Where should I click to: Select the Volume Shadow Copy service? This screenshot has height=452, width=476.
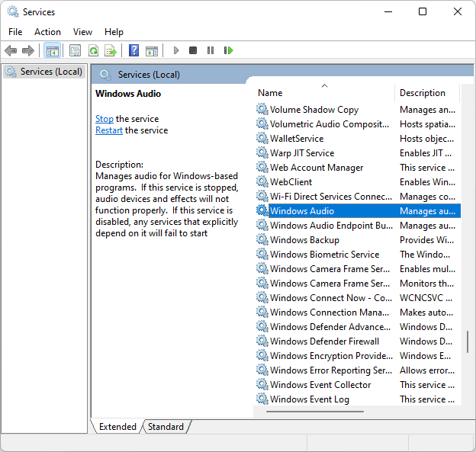click(358, 110)
